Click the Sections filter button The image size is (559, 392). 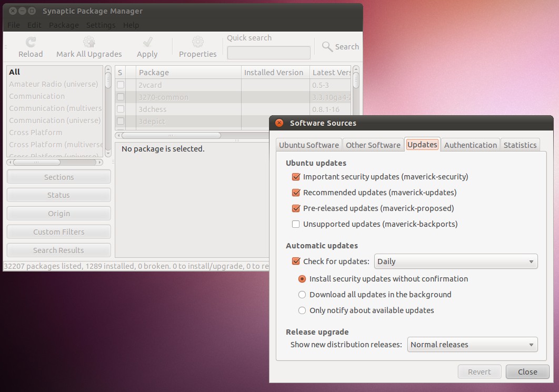59,177
